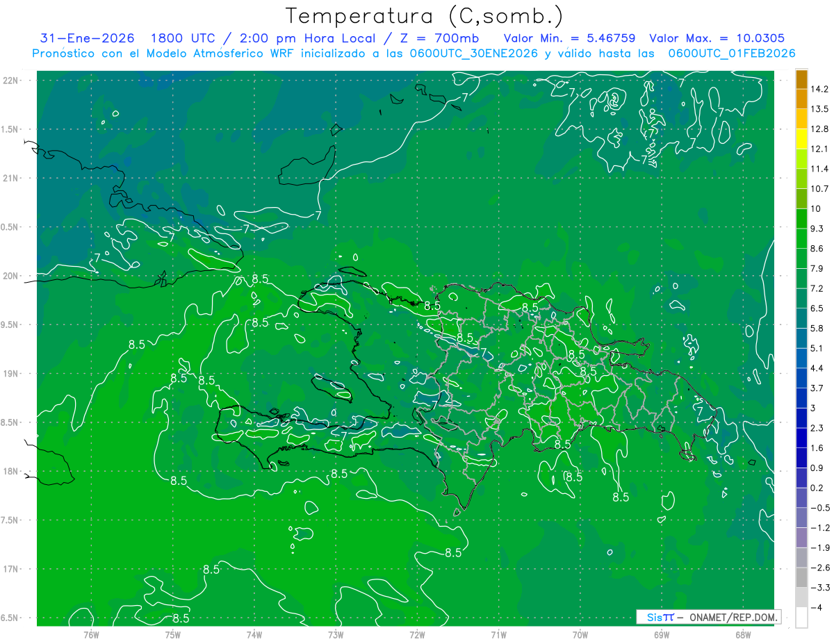Click the green swatch between 9.3 and 8.6

801,238
